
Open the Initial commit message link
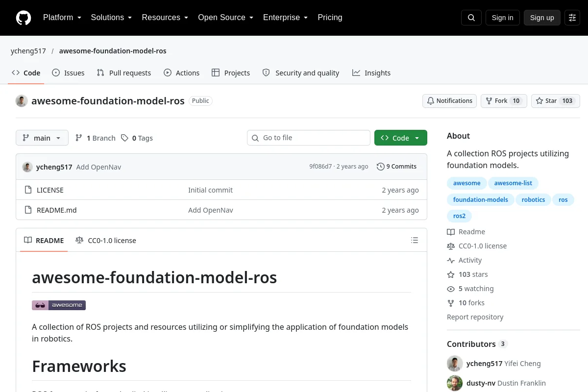pos(211,190)
